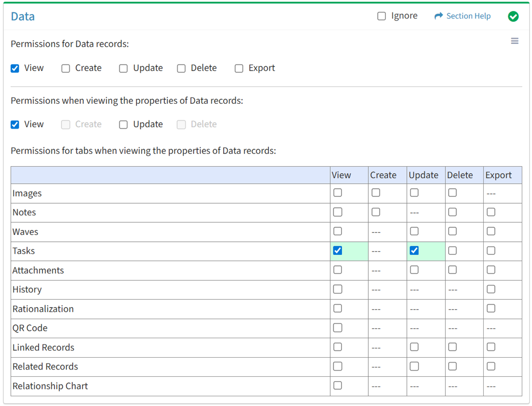Check View for the Relationship Chart tab
The image size is (532, 406).
(x=338, y=386)
